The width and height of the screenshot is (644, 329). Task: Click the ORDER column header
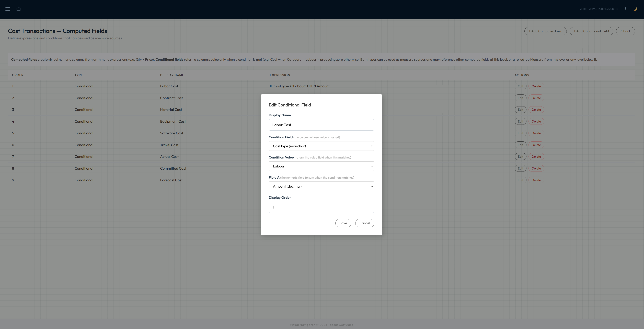17,75
